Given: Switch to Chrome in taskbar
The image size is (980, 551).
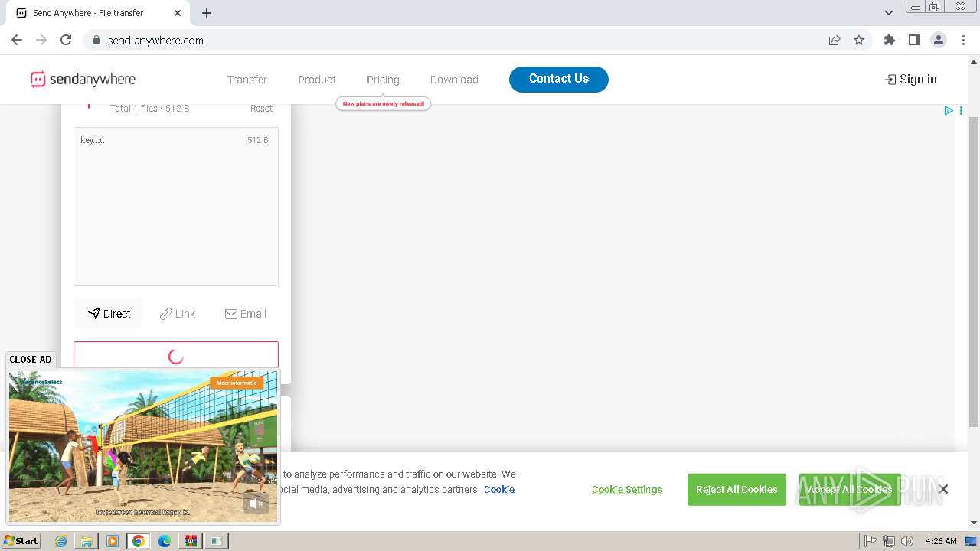Looking at the screenshot, I should point(139,541).
